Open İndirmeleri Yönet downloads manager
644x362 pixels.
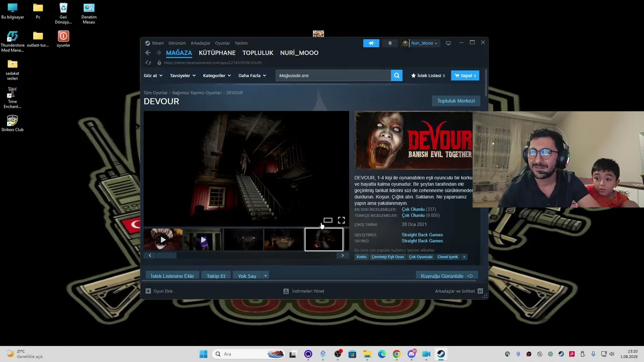(x=304, y=291)
